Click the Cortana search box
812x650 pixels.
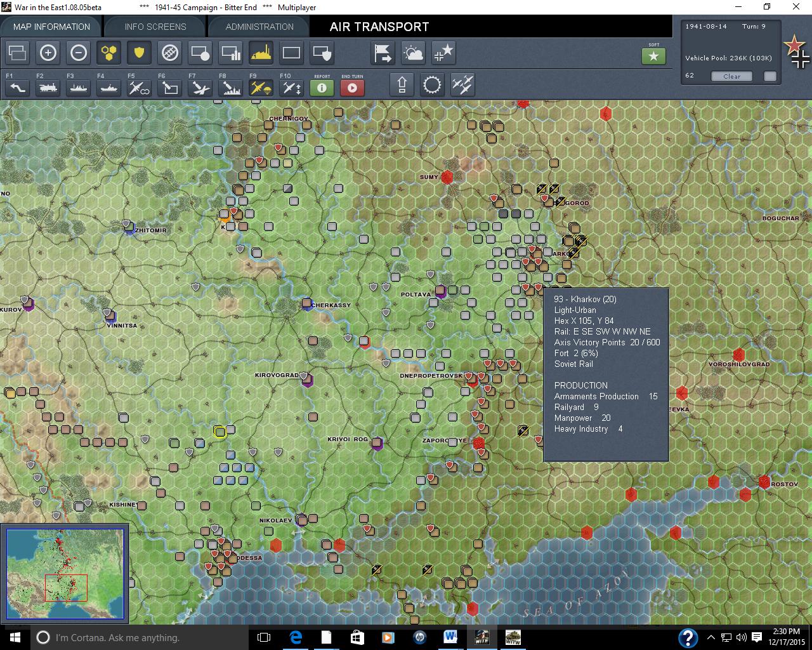140,637
